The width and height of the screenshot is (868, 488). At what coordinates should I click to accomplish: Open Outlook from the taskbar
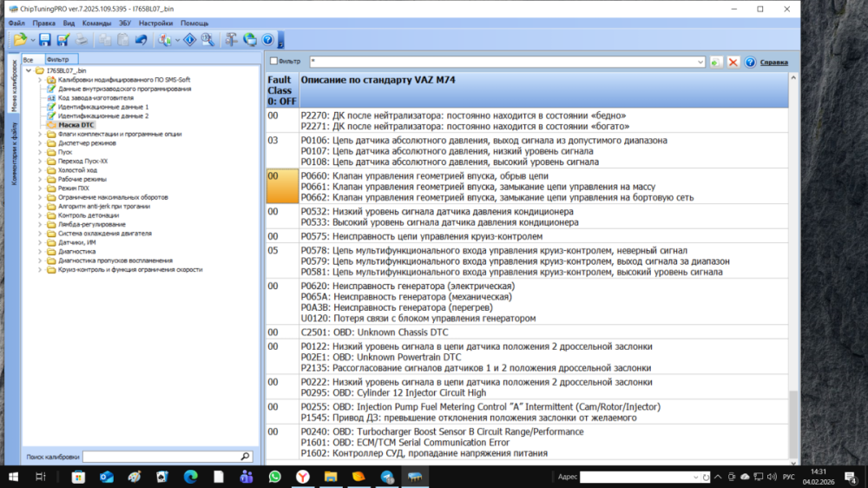pos(106,477)
